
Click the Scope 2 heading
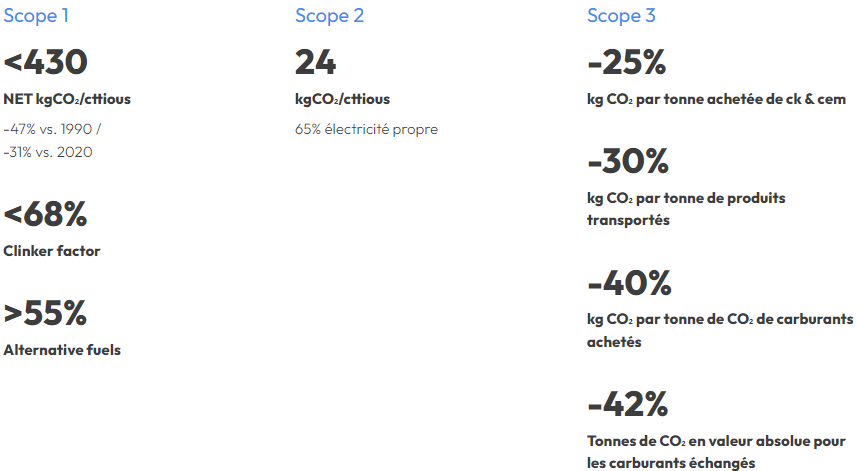click(330, 16)
